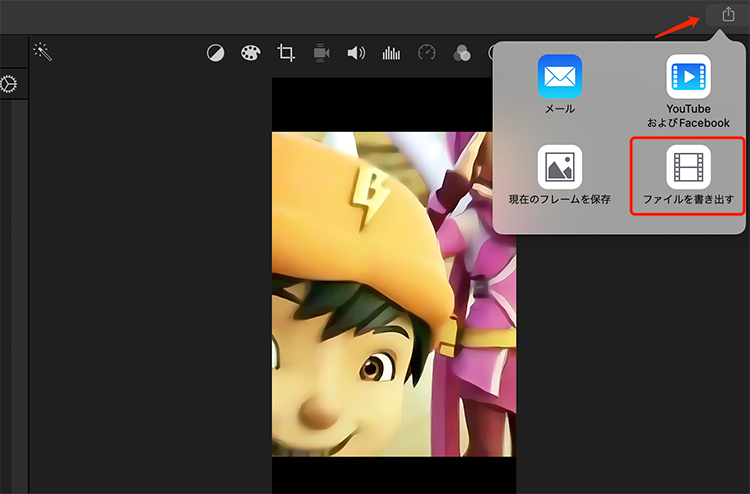
Task: Click the magic wand auto-enhance icon
Action: coord(43,52)
